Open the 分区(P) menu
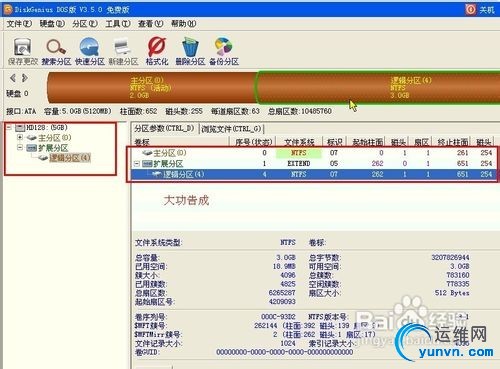Viewport: 500px width, 369px height. [x=85, y=24]
